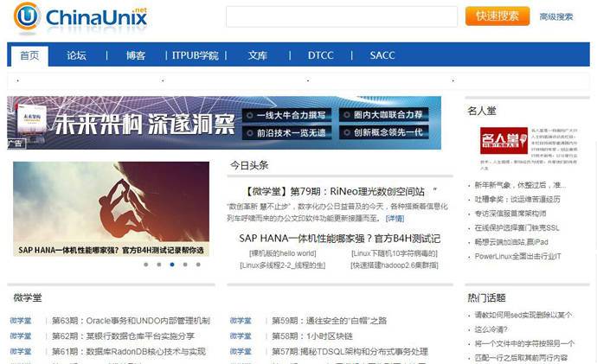Click the 未来架构 深邃洞察 banner ad
Screen dimensions: 597x364
click(x=224, y=123)
